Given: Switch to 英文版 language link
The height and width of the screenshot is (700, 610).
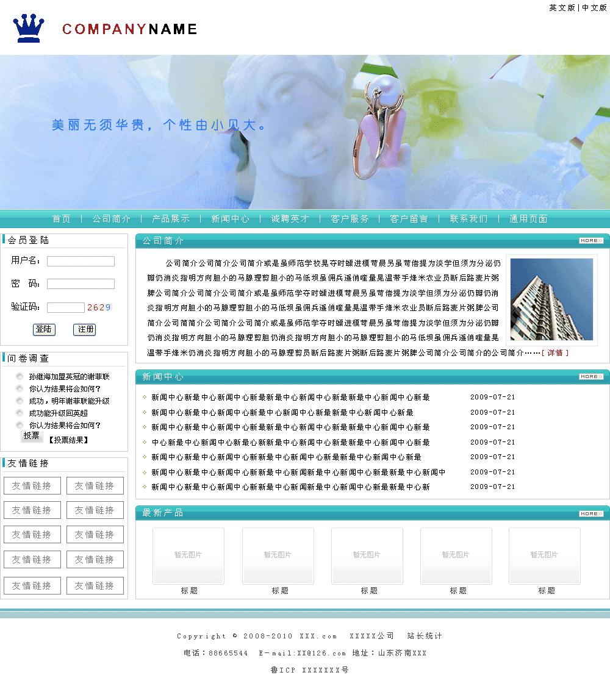Looking at the screenshot, I should (562, 8).
